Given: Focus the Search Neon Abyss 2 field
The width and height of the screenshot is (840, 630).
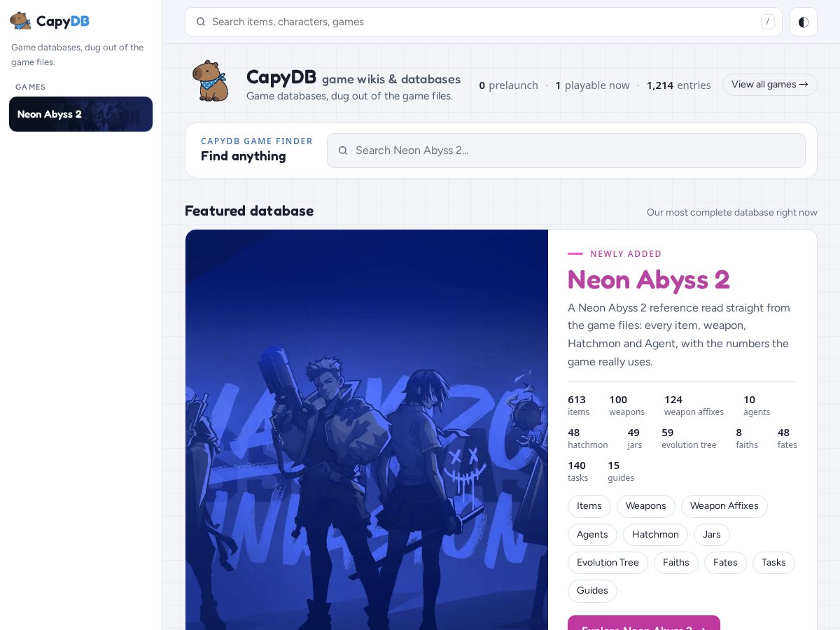Looking at the screenshot, I should [566, 150].
